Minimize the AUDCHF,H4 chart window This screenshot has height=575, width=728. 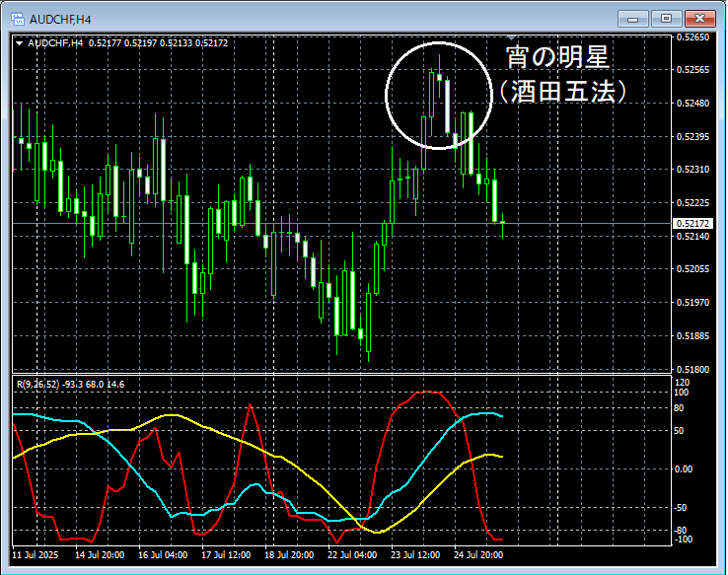click(x=633, y=19)
